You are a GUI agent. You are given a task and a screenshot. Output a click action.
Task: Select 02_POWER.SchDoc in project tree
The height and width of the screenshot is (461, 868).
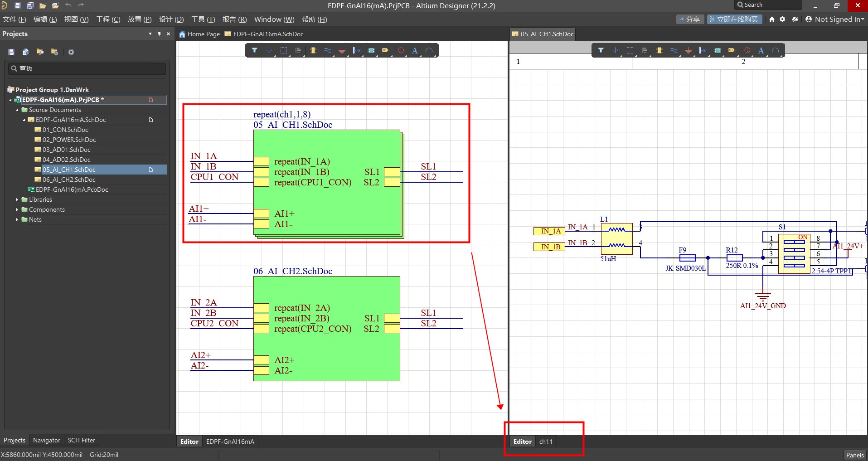[x=69, y=140]
